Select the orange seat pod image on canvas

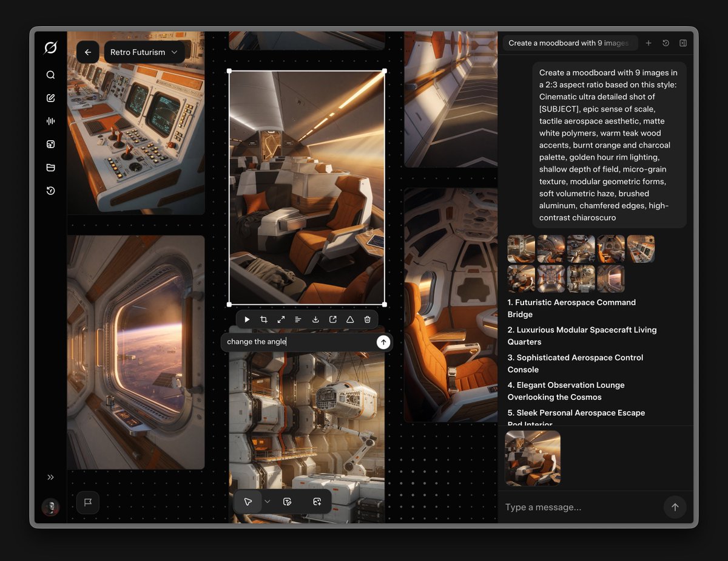coord(451,305)
